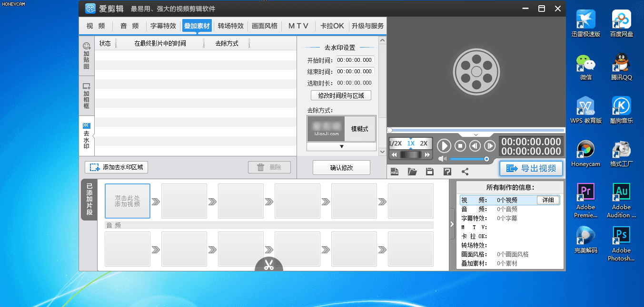
Task: Save project with floppy disk icon
Action: 429,172
